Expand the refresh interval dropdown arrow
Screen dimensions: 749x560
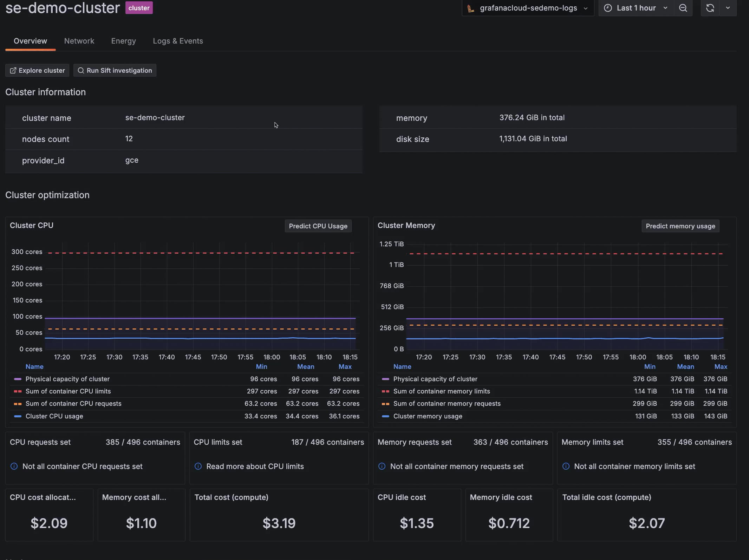tap(728, 8)
